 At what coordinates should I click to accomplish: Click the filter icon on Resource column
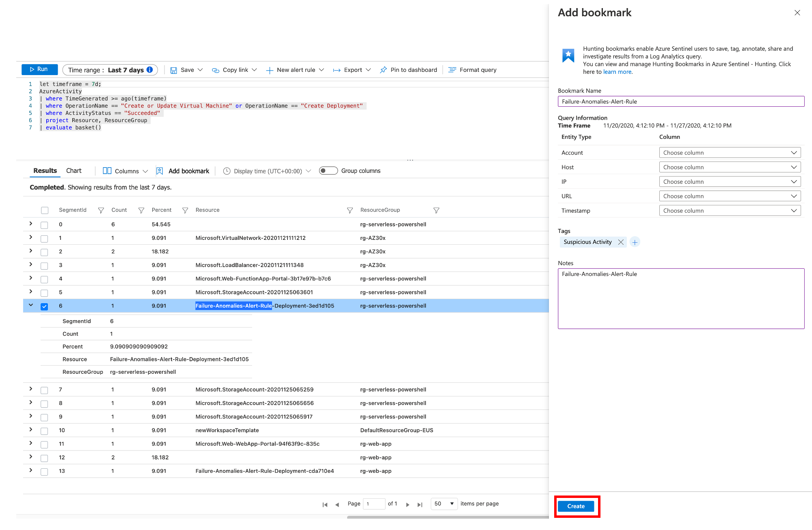pyautogui.click(x=350, y=210)
